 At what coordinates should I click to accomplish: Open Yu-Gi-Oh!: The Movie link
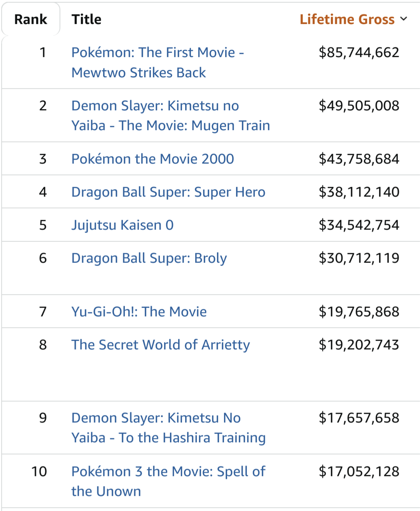point(139,311)
